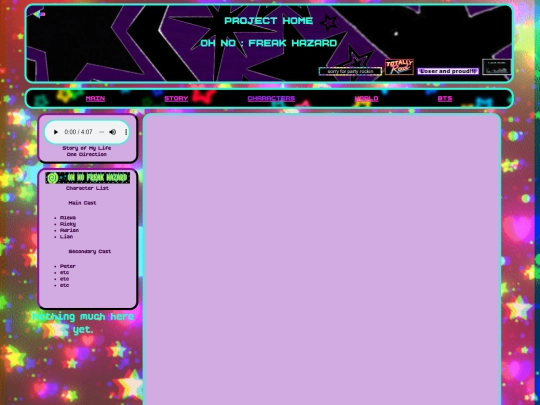Click the 'PROJECT HOME' title text

(269, 21)
